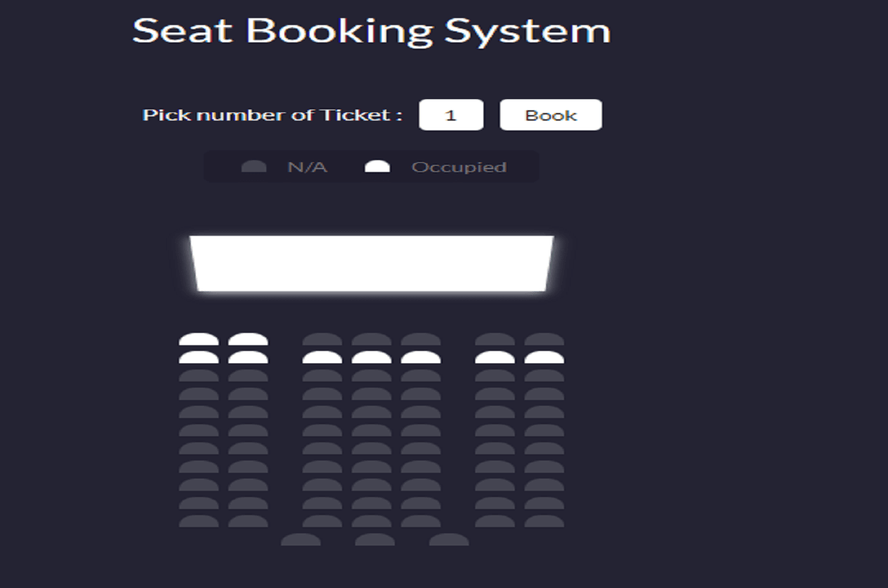This screenshot has width=888, height=588.
Task: Select the last seat in the bottom extra row
Action: point(447,541)
